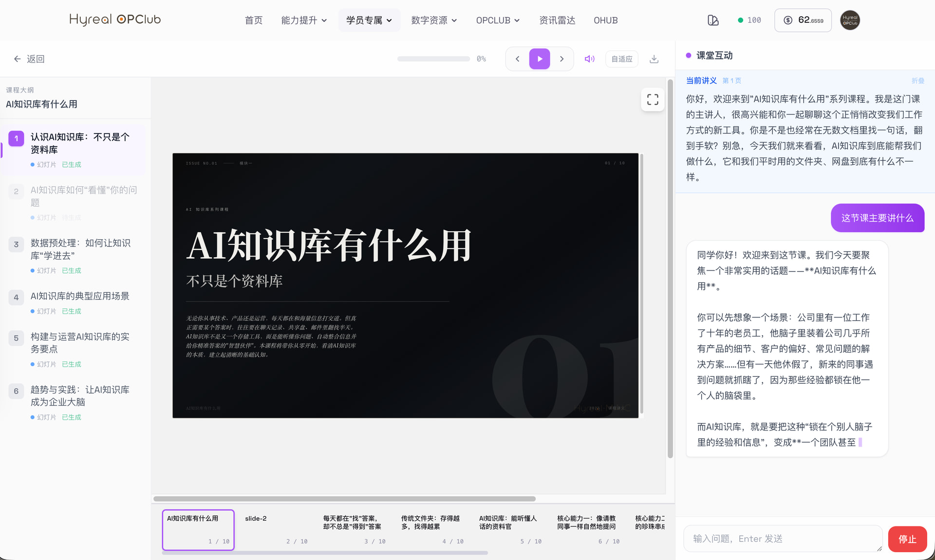Go to the previous slide arrow

tap(518, 59)
